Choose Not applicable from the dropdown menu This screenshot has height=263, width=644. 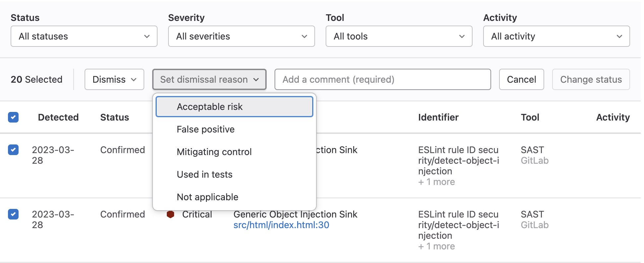pos(207,197)
